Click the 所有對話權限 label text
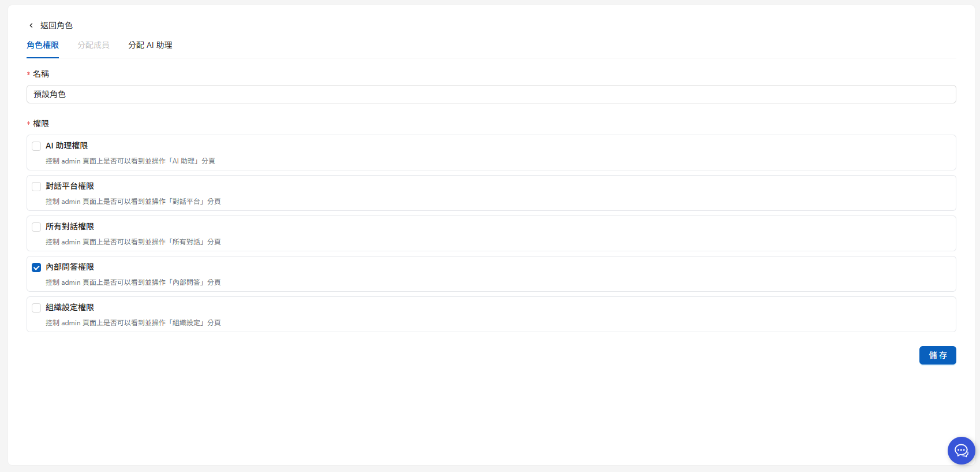This screenshot has height=472, width=980. (70, 226)
